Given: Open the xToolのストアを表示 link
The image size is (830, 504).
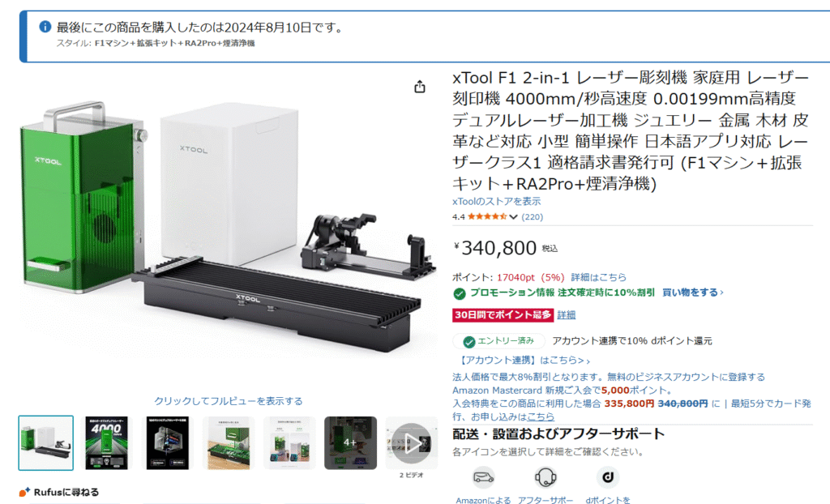Looking at the screenshot, I should (x=497, y=201).
